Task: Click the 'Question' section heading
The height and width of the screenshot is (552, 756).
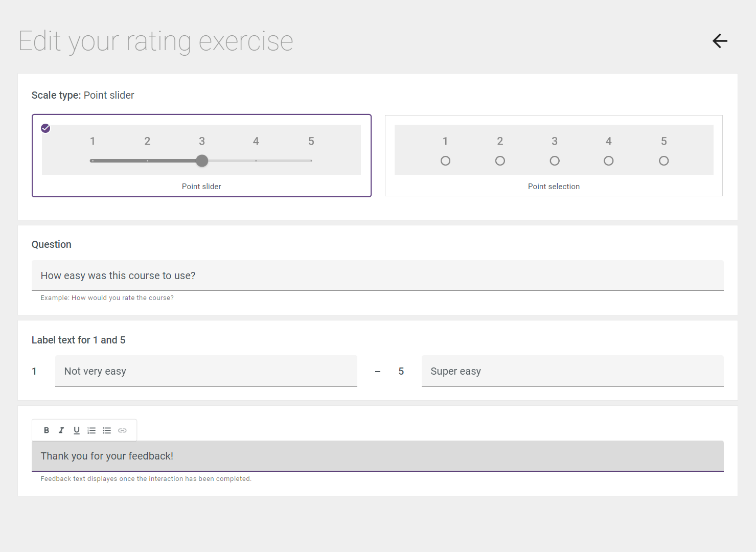Action: 52,244
